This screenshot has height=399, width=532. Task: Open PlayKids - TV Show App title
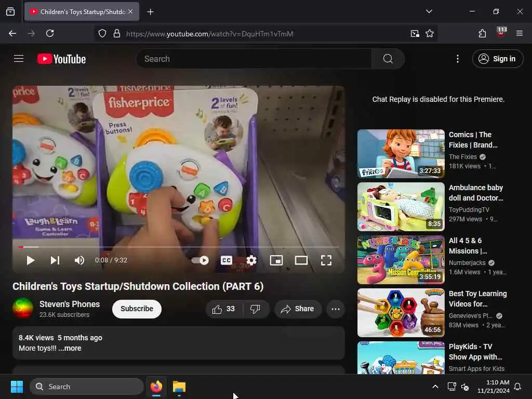click(x=475, y=352)
